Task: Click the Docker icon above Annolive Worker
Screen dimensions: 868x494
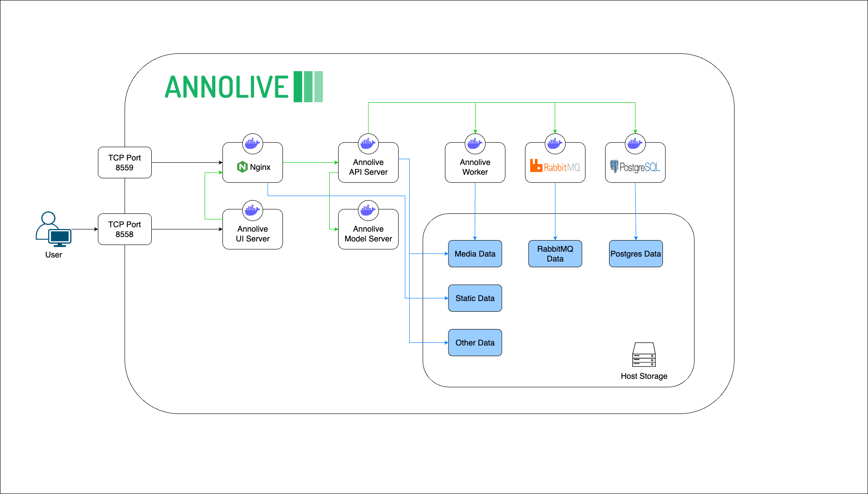Action: pyautogui.click(x=475, y=144)
